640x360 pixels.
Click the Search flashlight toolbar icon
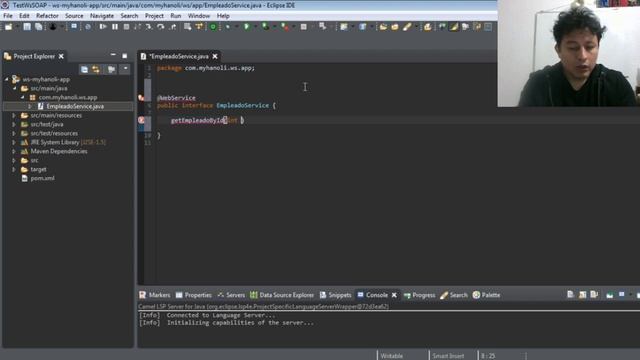coord(407,27)
